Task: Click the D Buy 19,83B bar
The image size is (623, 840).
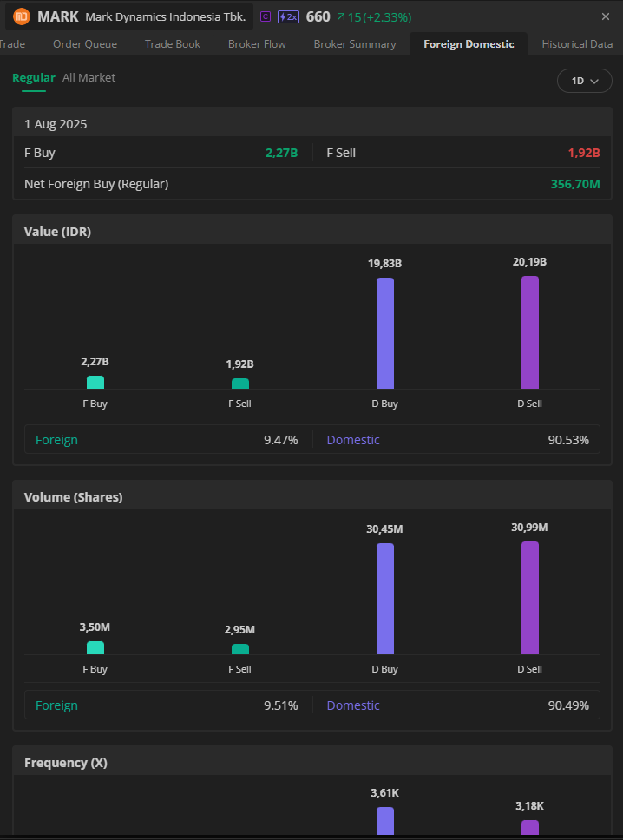Action: click(x=385, y=333)
